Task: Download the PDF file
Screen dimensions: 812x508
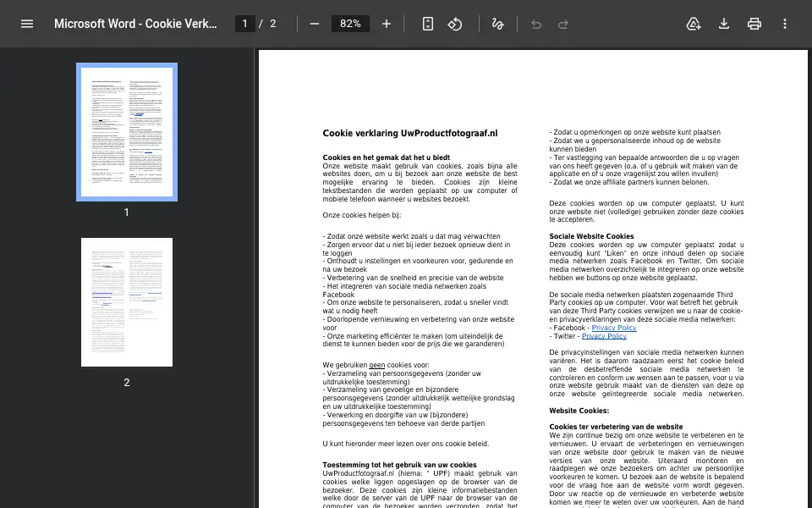Action: [x=724, y=24]
